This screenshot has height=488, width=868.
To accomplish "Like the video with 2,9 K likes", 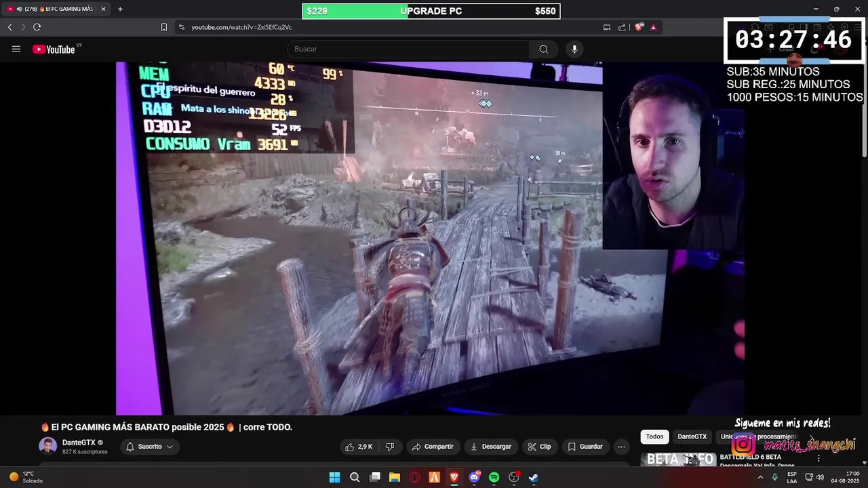I will [x=359, y=447].
